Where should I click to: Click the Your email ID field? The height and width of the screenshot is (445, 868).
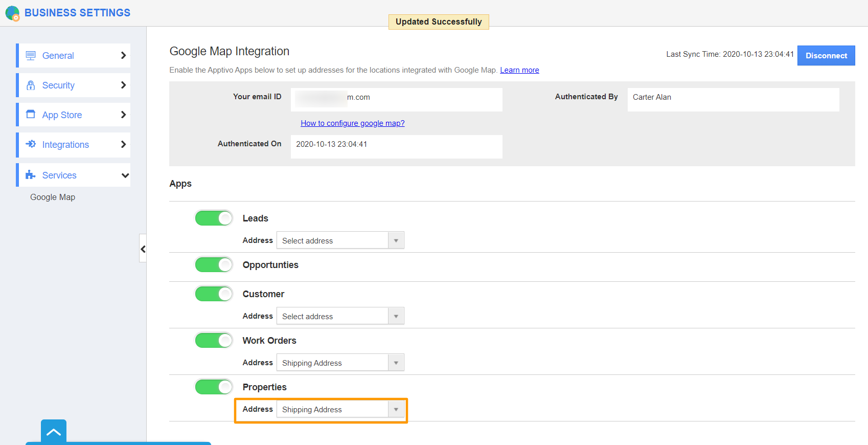(397, 100)
